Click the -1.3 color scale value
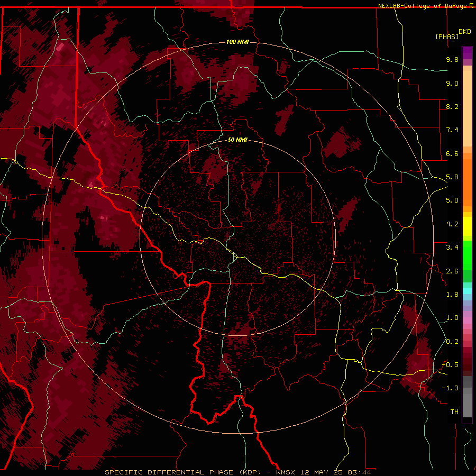 point(450,388)
